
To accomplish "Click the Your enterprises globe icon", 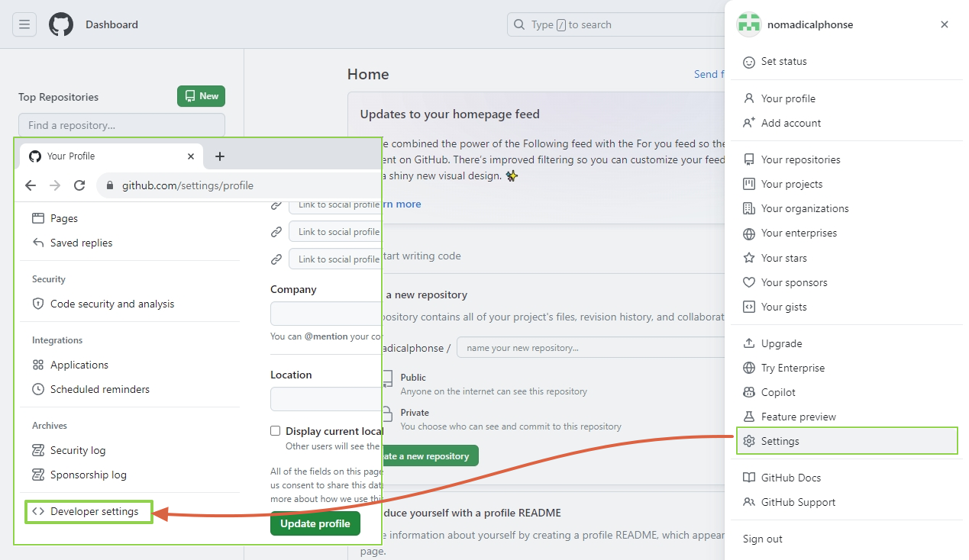I will [x=749, y=233].
